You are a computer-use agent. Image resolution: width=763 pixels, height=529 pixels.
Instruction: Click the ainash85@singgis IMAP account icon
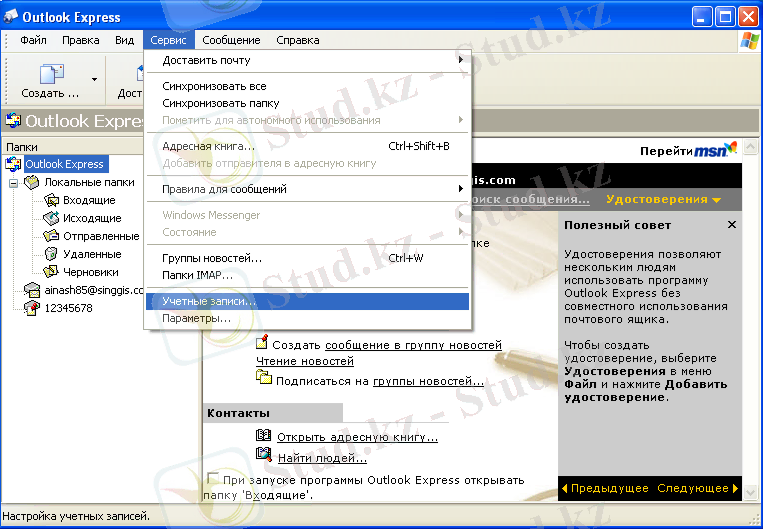click(x=32, y=290)
